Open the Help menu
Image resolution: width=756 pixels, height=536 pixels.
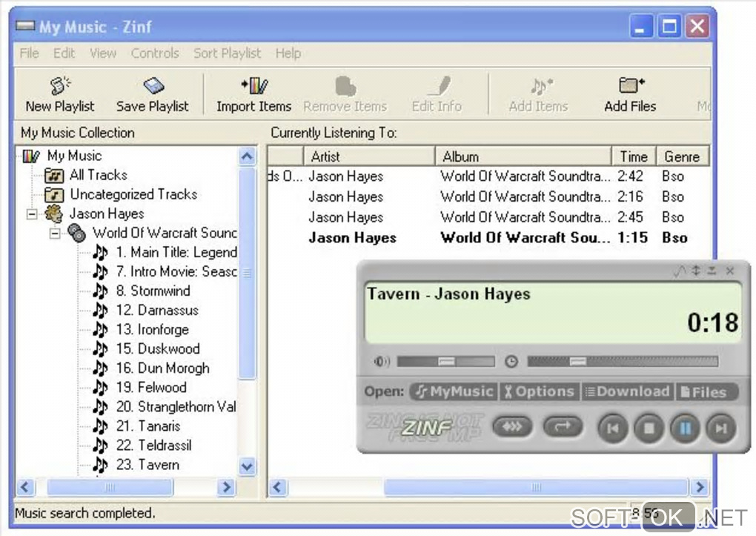tap(288, 53)
